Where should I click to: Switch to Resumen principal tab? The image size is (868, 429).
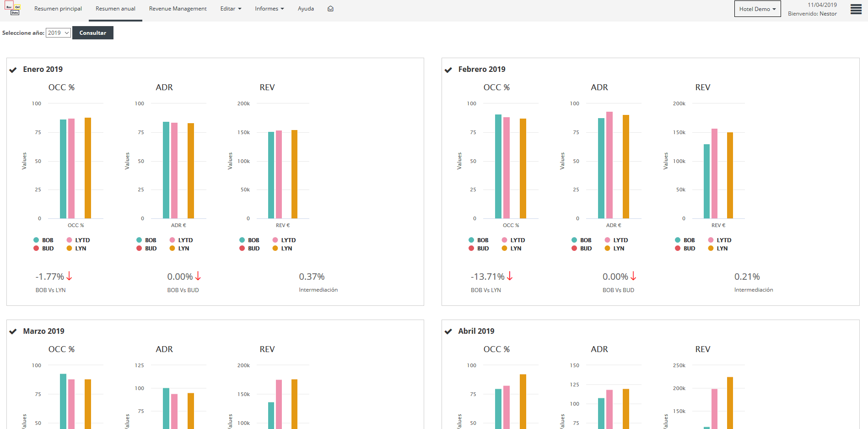point(58,8)
